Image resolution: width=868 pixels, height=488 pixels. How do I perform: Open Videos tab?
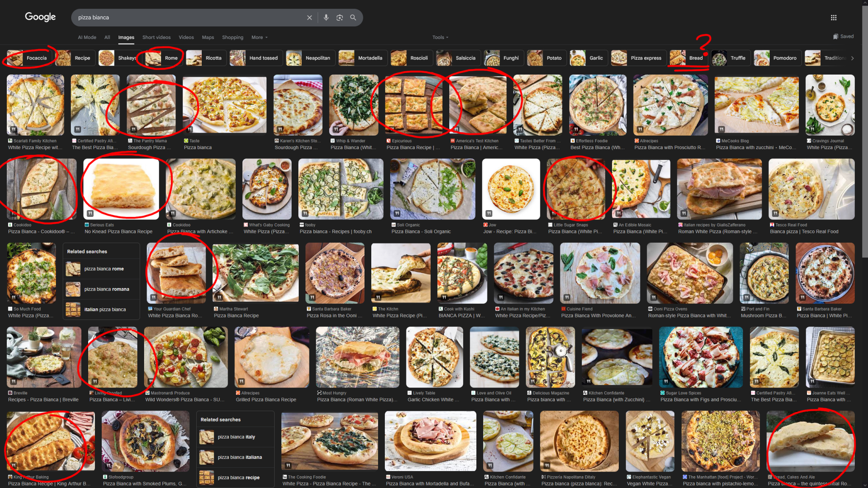tap(186, 37)
